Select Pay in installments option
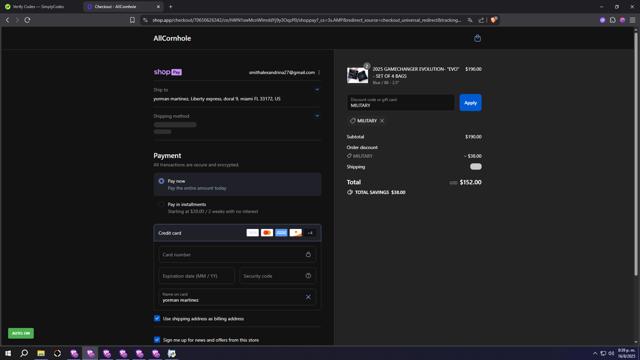 237,208
